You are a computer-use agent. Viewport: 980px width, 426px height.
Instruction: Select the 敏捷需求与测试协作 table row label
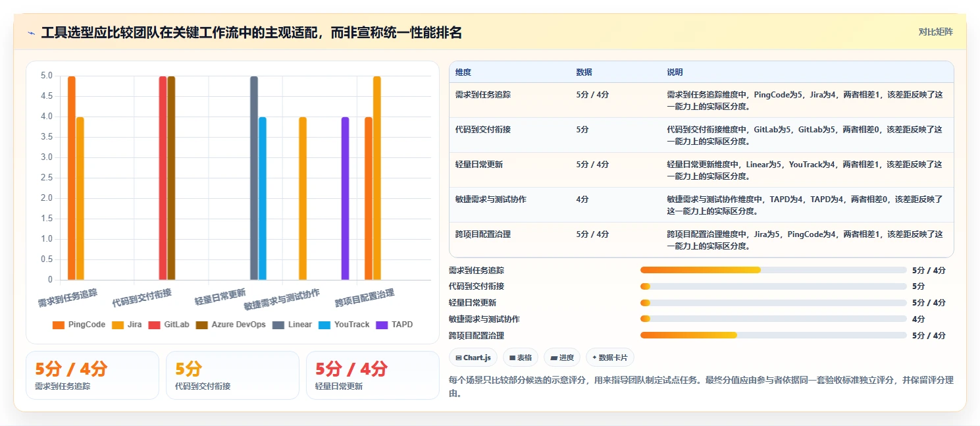point(491,200)
